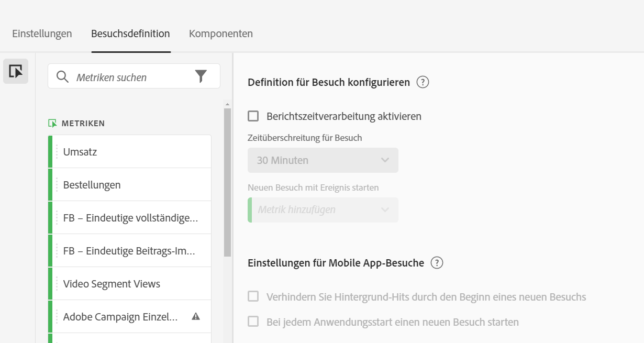This screenshot has height=343, width=644.
Task: Select the Besuchsdefinition tab
Action: coord(130,34)
